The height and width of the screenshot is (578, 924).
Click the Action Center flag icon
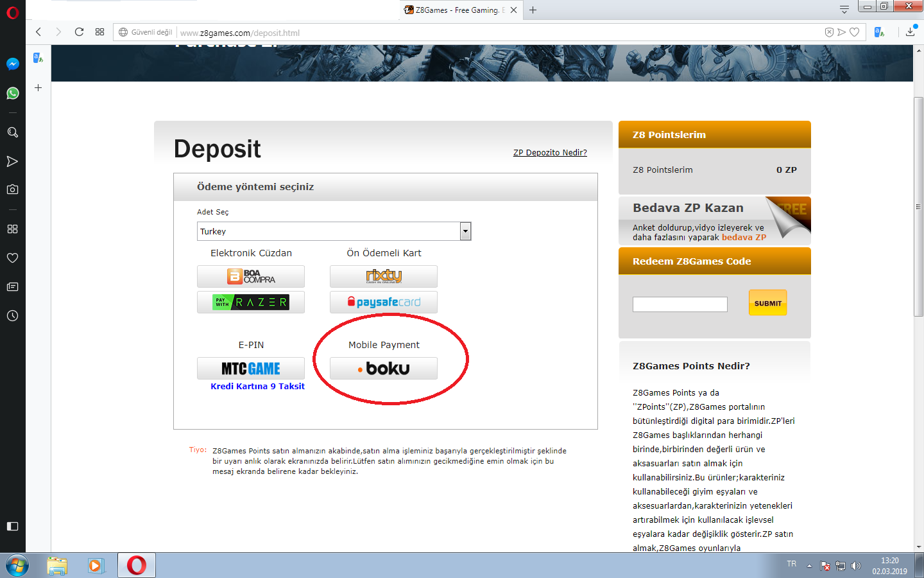(x=825, y=566)
